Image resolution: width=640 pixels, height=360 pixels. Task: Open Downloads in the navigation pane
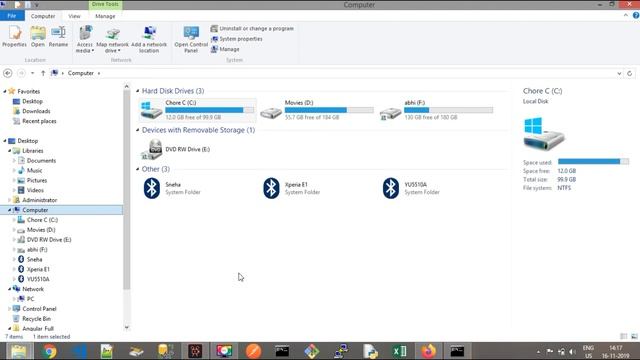[x=36, y=111]
